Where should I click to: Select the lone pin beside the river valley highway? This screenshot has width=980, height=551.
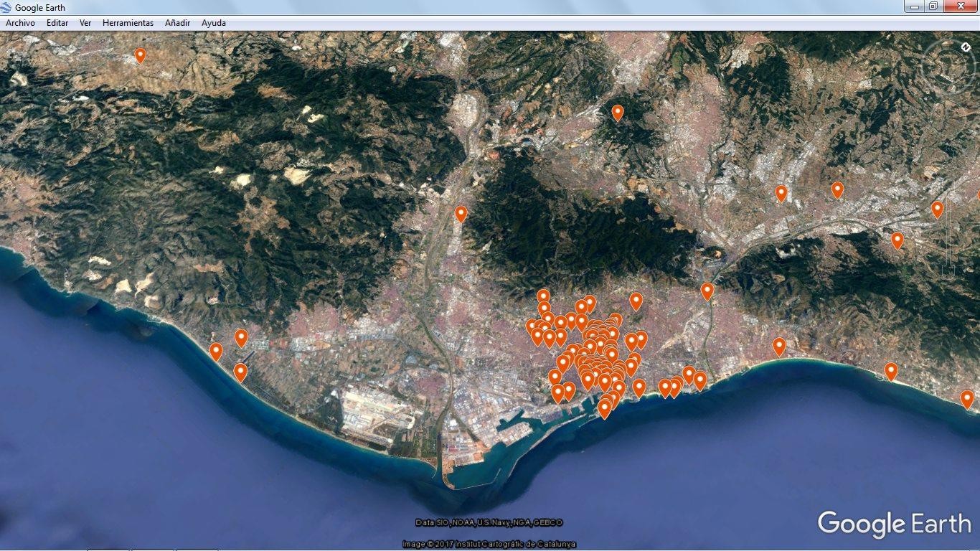coord(461,214)
